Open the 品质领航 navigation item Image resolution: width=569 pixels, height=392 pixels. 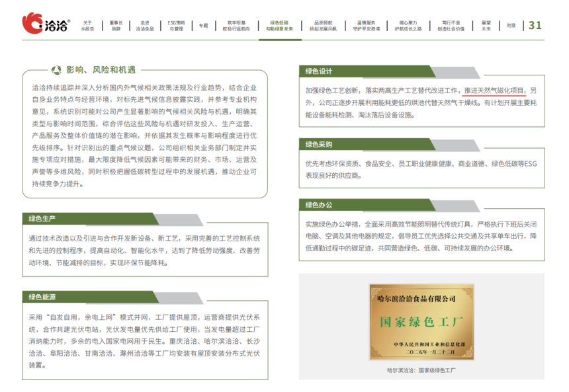pyautogui.click(x=323, y=26)
